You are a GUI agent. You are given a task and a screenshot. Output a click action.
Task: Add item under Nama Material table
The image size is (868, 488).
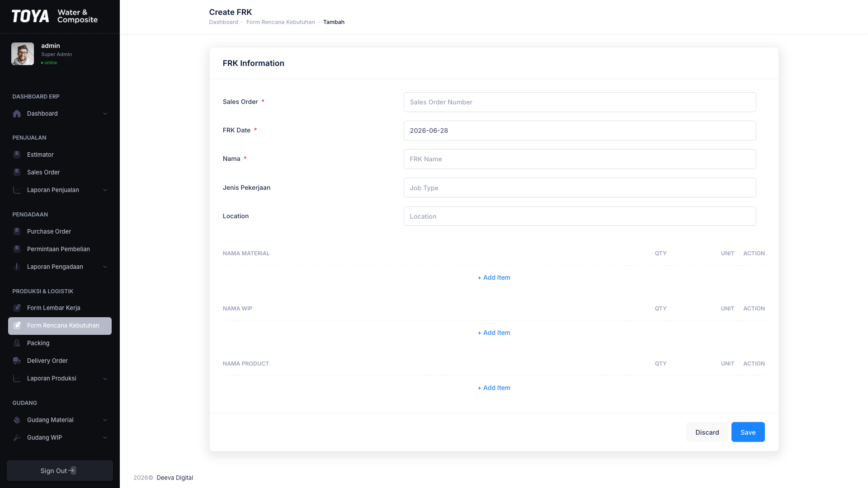(494, 277)
